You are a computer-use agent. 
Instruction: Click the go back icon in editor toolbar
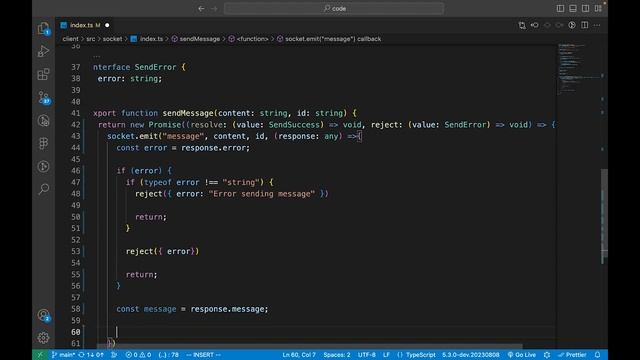pos(535,25)
